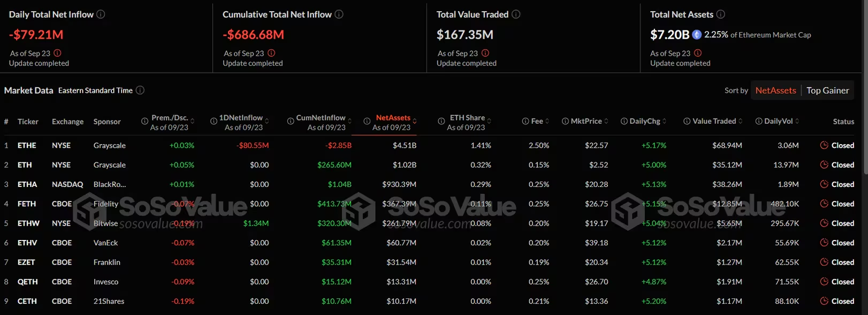The image size is (868, 315).
Task: Click the BlackRo... sponsor cell
Action: coord(110,184)
